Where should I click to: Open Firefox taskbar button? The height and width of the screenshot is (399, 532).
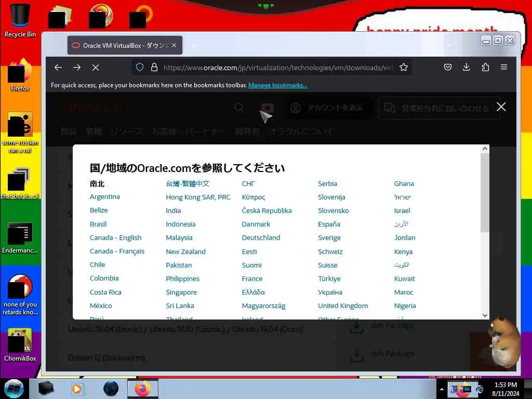[x=143, y=389]
